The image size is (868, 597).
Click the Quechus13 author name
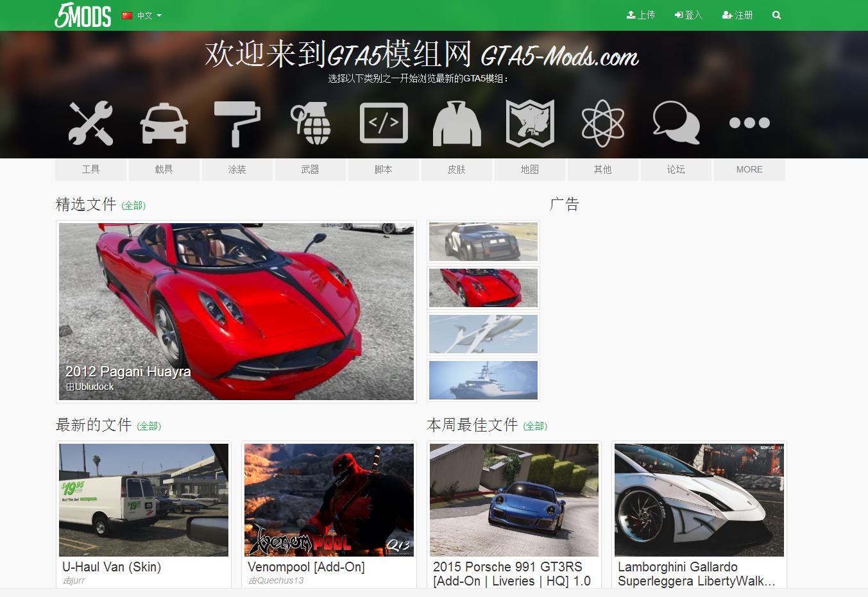280,581
